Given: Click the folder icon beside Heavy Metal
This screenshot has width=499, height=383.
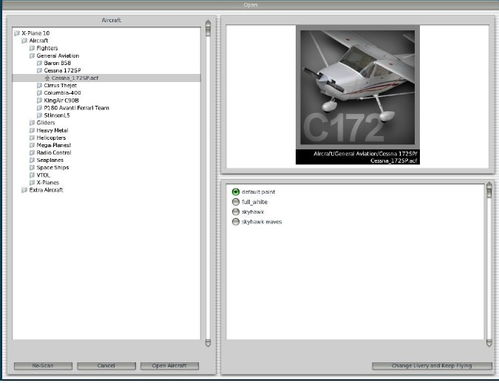Looking at the screenshot, I should (32, 130).
